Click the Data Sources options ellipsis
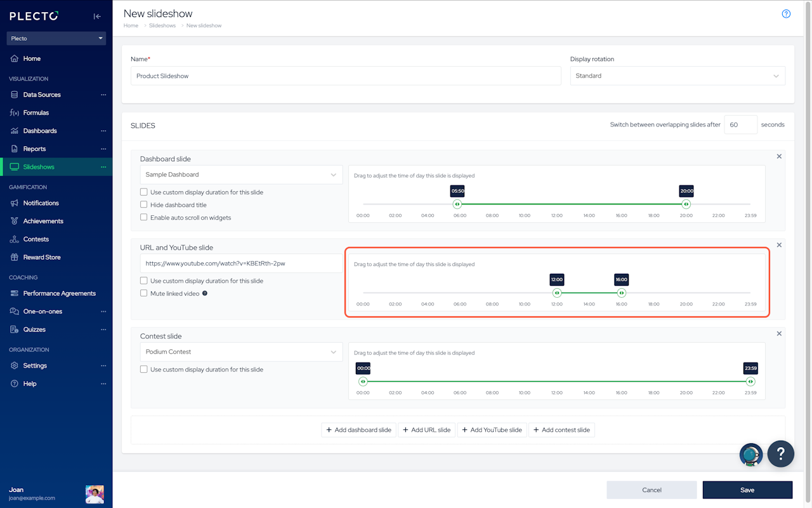This screenshot has width=812, height=508. tap(103, 95)
